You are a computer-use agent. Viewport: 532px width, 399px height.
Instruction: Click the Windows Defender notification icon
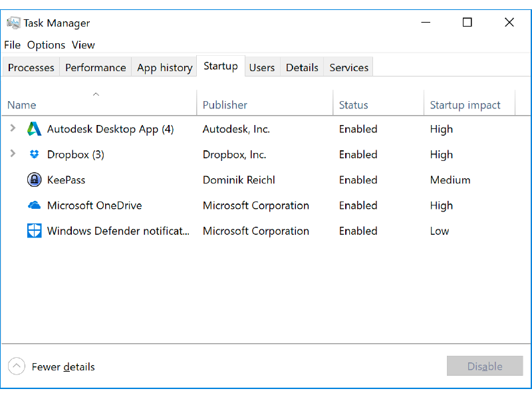(x=34, y=231)
